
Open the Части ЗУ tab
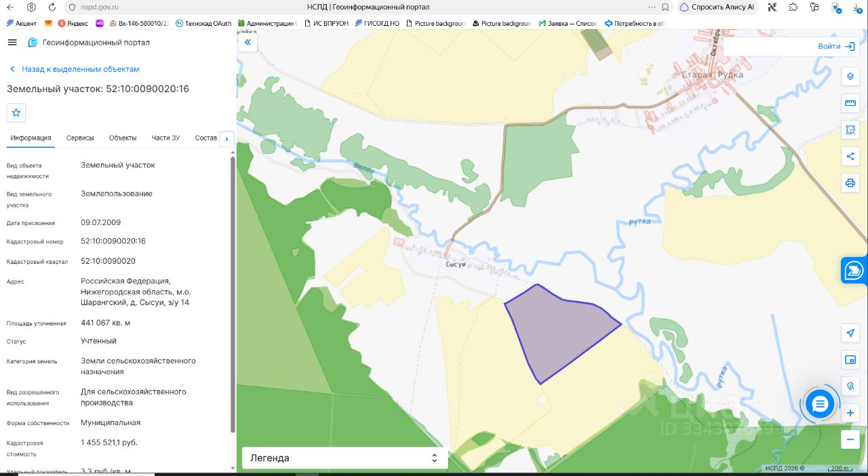(x=165, y=138)
